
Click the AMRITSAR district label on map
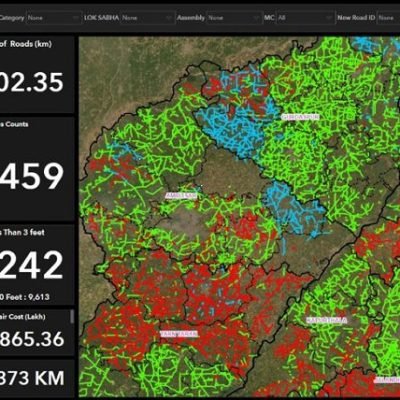click(181, 196)
